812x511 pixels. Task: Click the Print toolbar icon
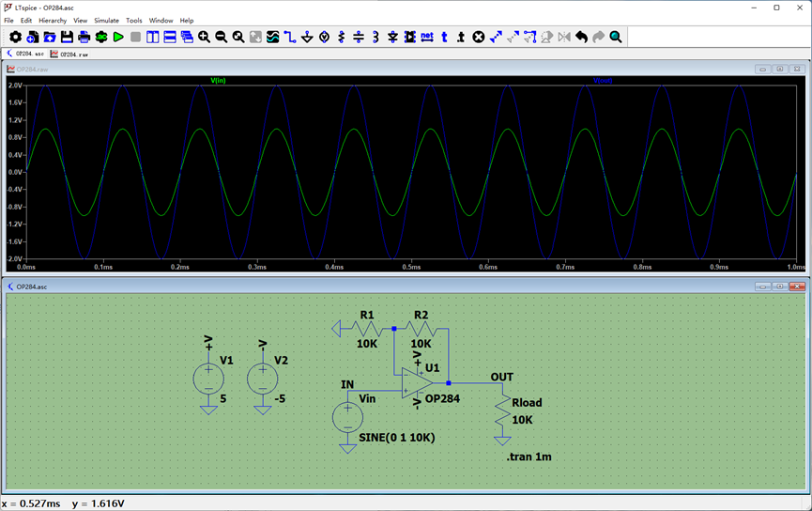pyautogui.click(x=84, y=37)
